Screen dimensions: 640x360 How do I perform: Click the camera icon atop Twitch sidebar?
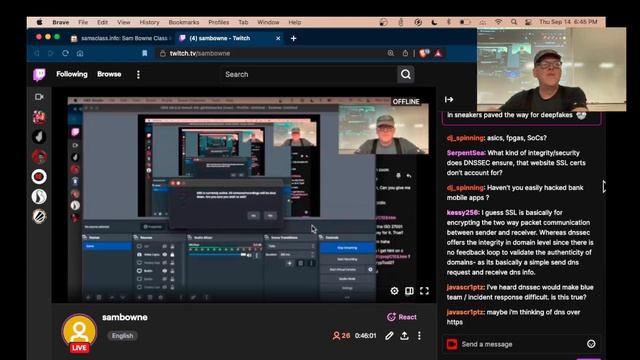39,97
